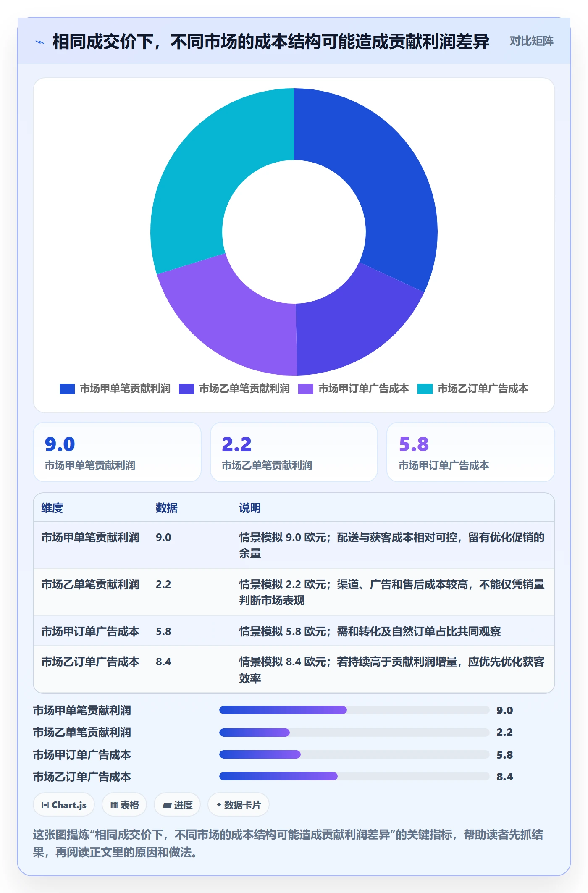Click the progress bar showing 9.0
This screenshot has width=588, height=893.
point(354,710)
